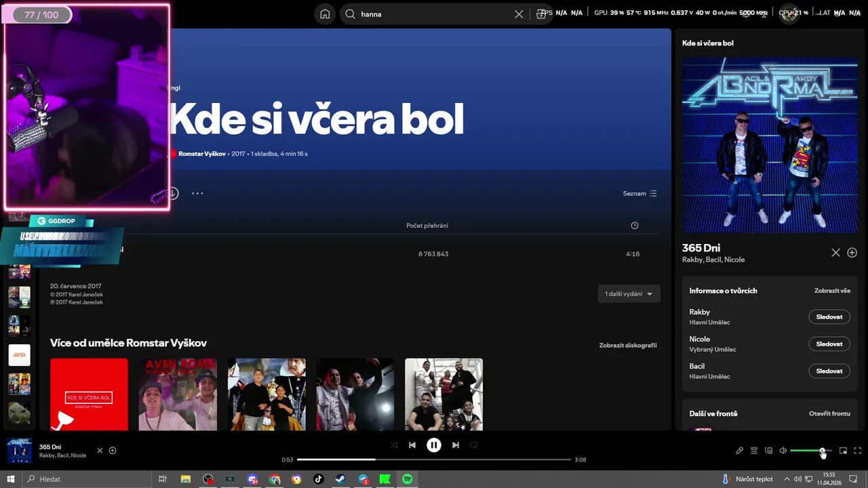Open the artist link Romstar Vyškov
The width and height of the screenshot is (868, 488).
coord(202,154)
